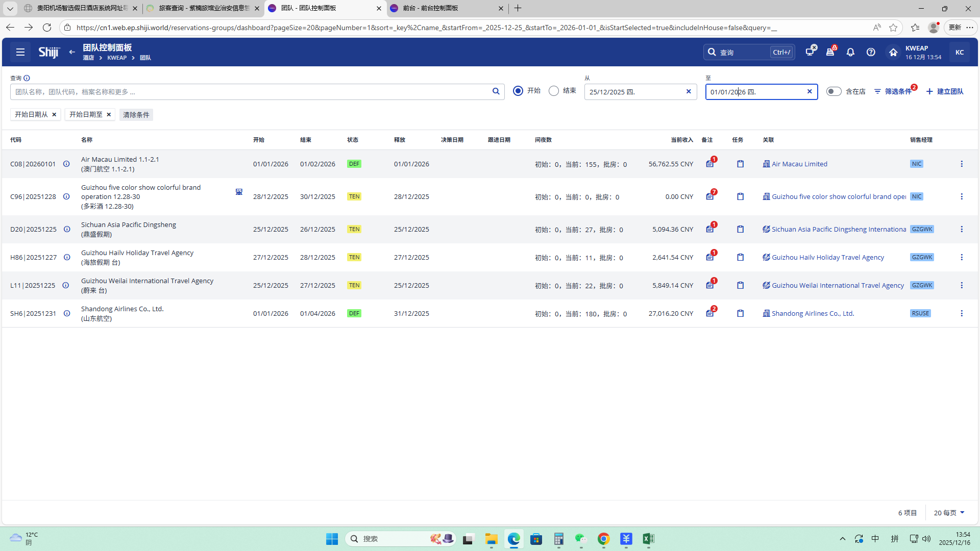Open notes icon for Air Macau Limited row

point(709,164)
